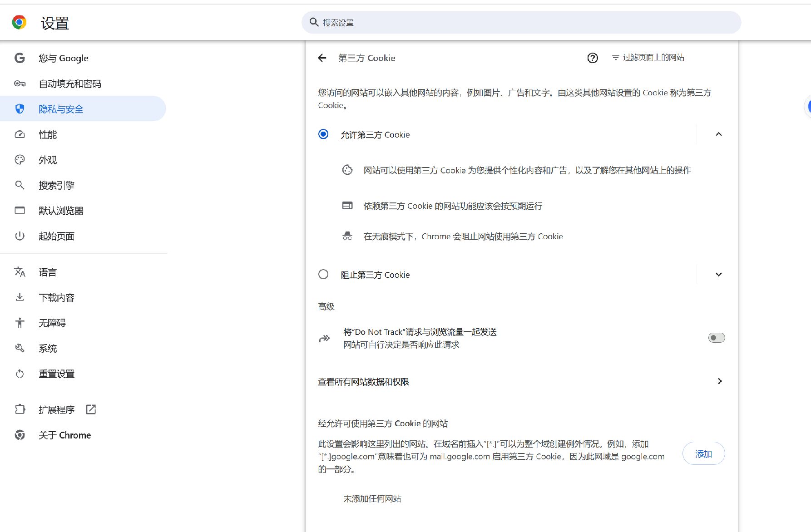Click the shield icon for 隐私与安全
The width and height of the screenshot is (811, 532).
tap(20, 109)
